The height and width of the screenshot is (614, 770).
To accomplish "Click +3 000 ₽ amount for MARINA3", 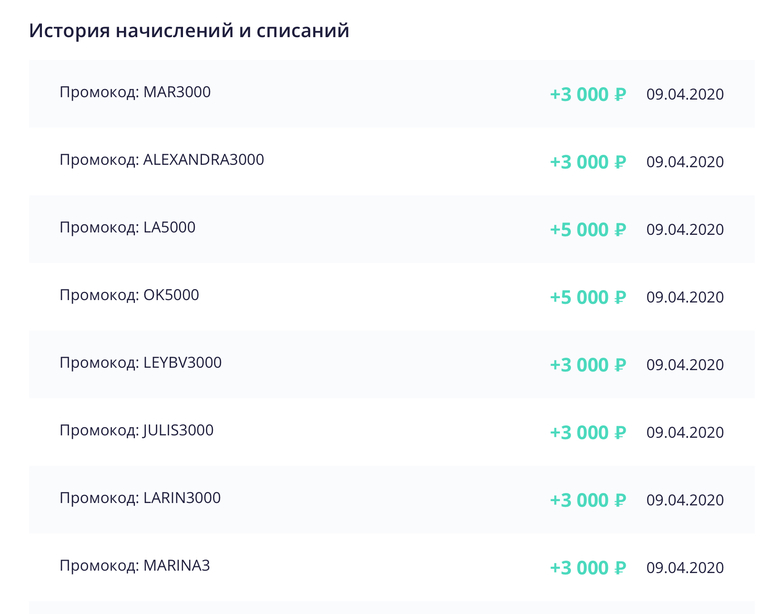I will pos(587,568).
